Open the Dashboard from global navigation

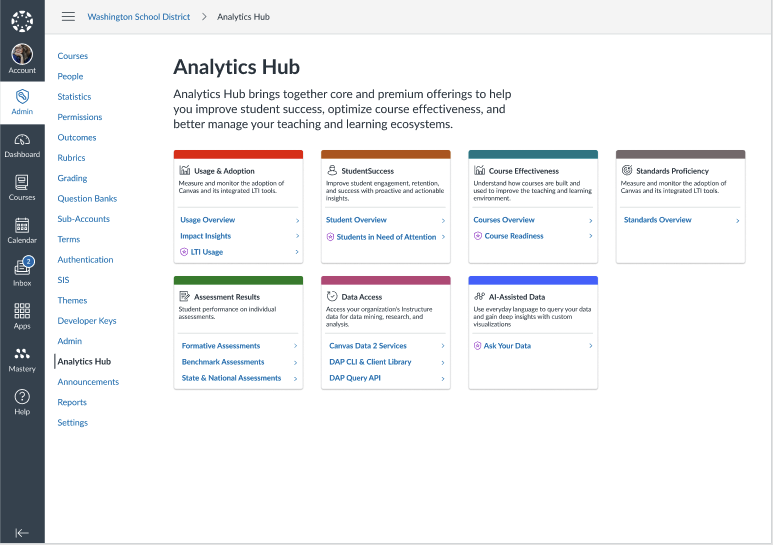[x=22, y=144]
